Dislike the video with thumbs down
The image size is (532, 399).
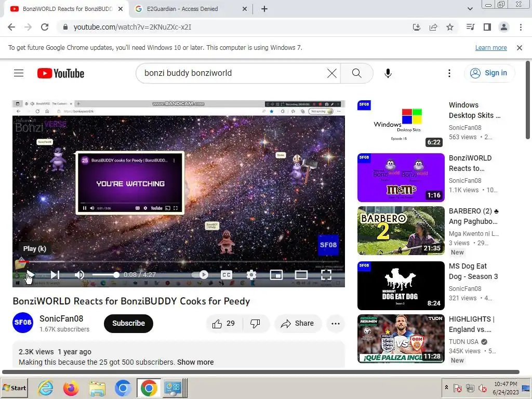click(x=255, y=324)
